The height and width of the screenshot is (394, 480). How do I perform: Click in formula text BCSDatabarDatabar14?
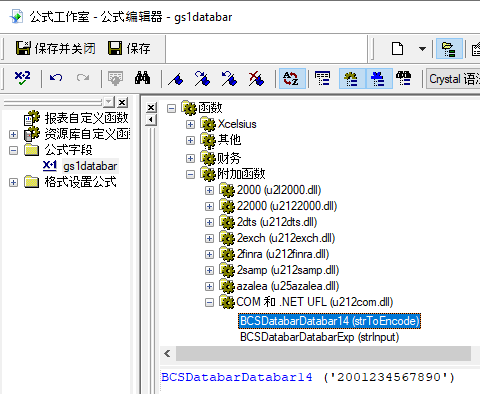[x=237, y=377]
